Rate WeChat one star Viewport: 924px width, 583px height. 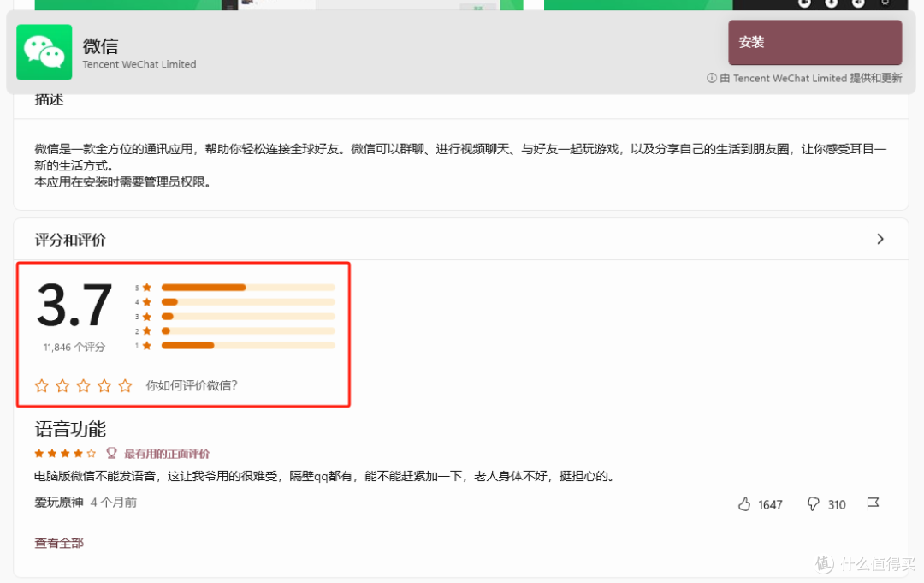coord(42,385)
